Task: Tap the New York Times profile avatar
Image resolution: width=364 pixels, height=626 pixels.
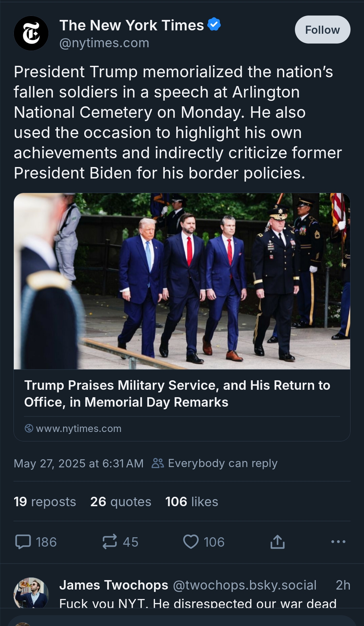Action: coord(31,33)
